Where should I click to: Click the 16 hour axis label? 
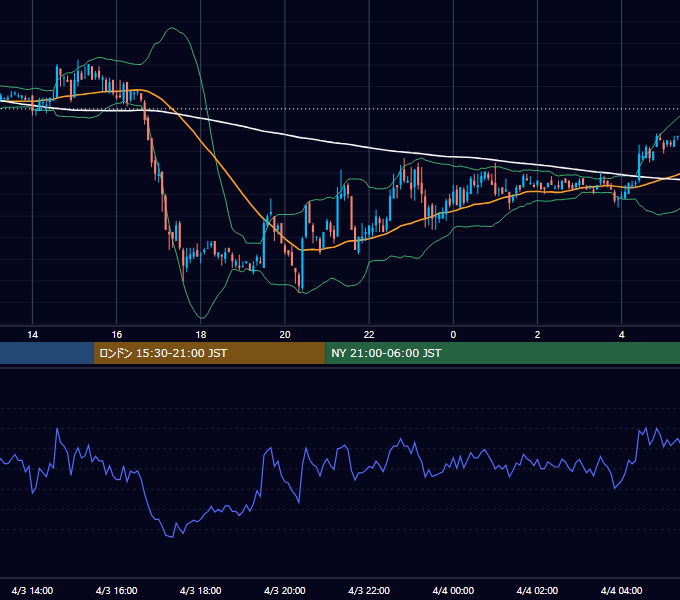tap(117, 335)
